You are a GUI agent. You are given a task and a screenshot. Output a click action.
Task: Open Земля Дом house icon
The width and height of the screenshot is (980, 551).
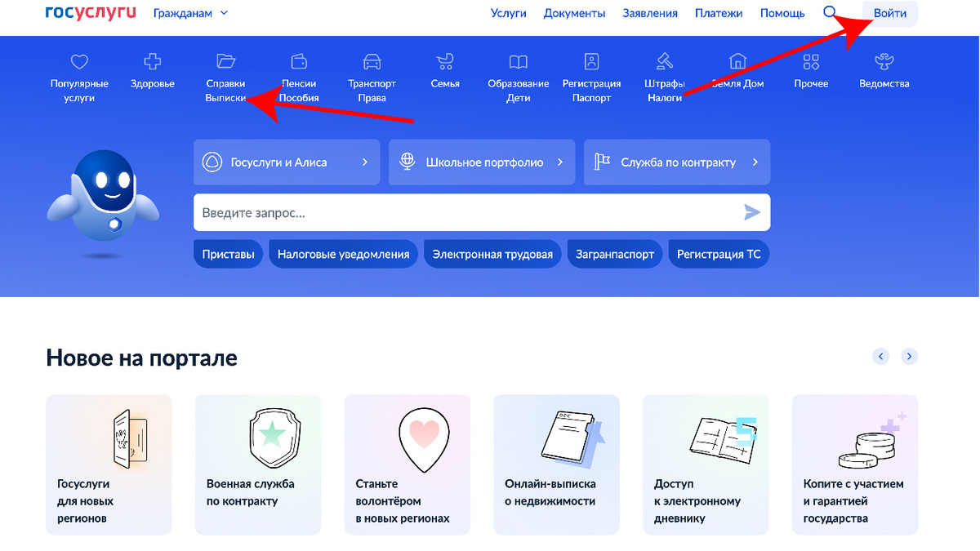tap(738, 61)
